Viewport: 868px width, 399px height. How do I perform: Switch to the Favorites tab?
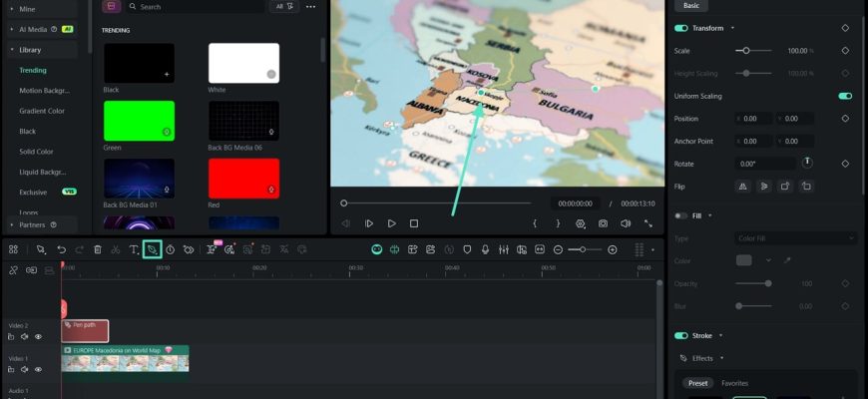(734, 383)
